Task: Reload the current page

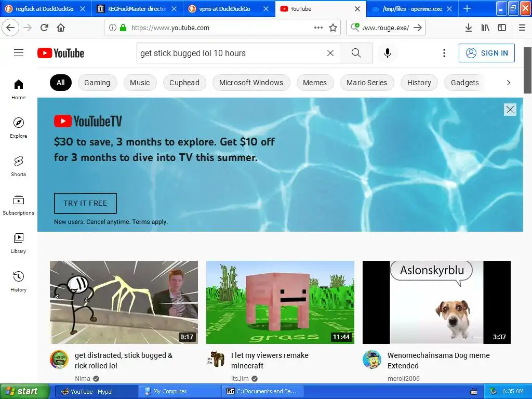Action: (x=44, y=28)
